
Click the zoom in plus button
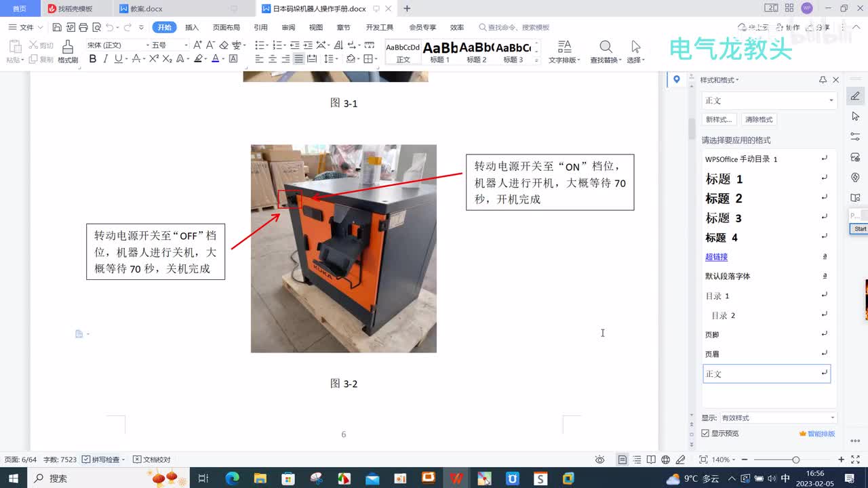coord(841,460)
